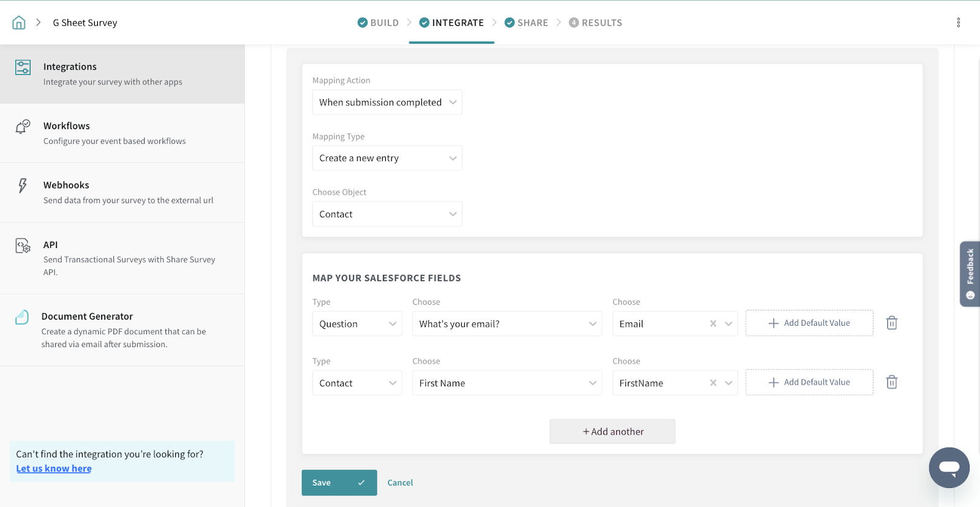The image size is (980, 507).
Task: Click the home icon in breadcrumb
Action: [19, 23]
